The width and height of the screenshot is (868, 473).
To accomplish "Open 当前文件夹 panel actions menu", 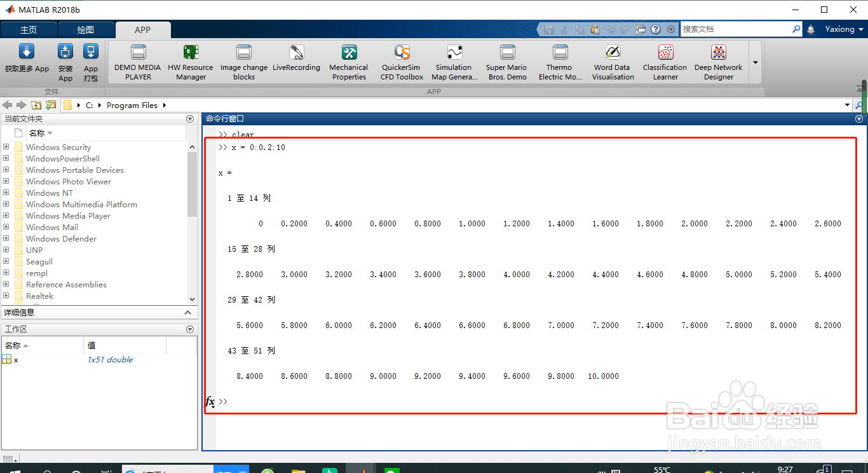I will [x=189, y=119].
